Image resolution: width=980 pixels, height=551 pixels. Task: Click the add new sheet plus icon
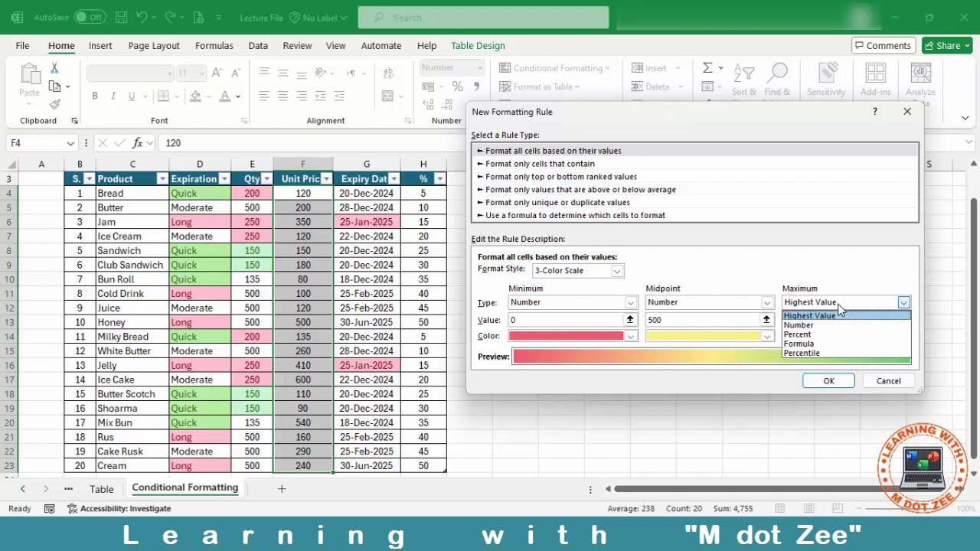pyautogui.click(x=281, y=488)
